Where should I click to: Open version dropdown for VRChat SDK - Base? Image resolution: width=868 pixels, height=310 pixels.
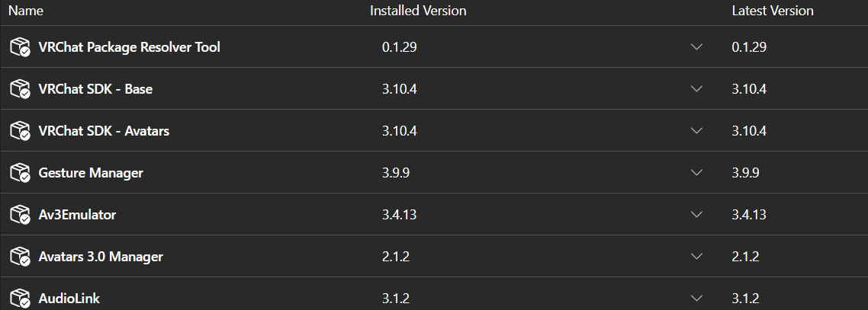(697, 89)
